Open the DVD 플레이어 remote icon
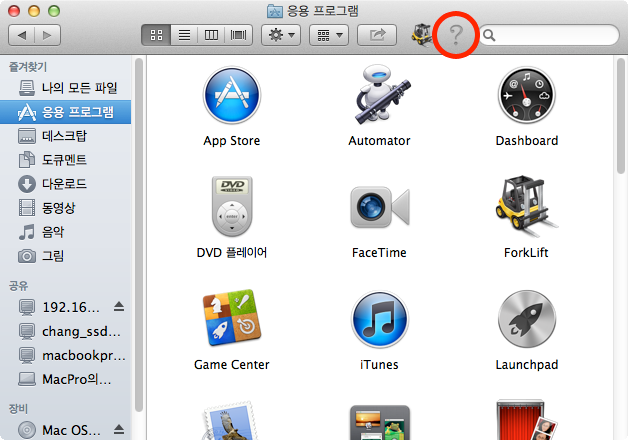Screen dimensions: 628x440 [x=232, y=206]
